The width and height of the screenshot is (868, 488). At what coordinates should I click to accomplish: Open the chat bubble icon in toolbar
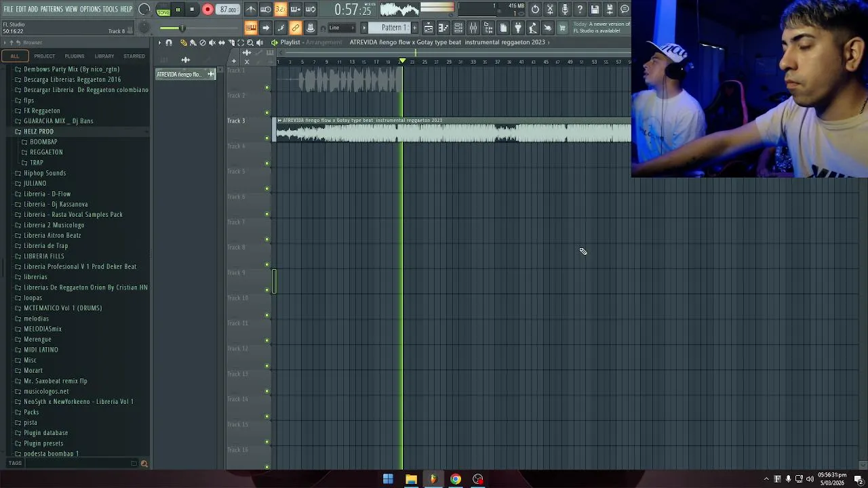pos(625,9)
